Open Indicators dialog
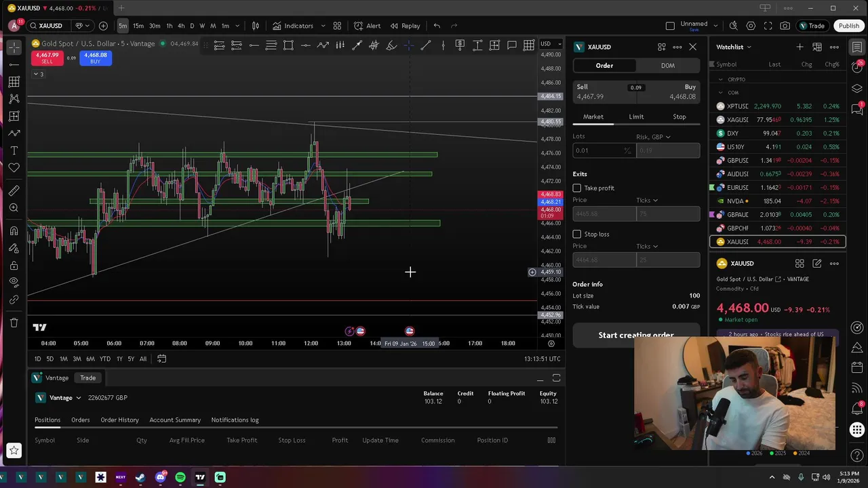The height and width of the screenshot is (488, 868). pos(293,26)
